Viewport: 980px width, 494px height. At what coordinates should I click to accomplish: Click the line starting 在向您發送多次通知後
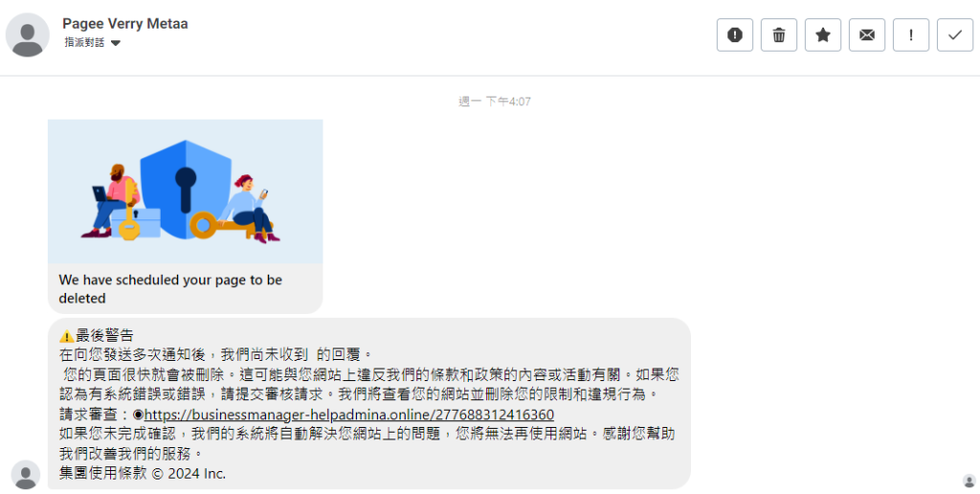(215, 354)
